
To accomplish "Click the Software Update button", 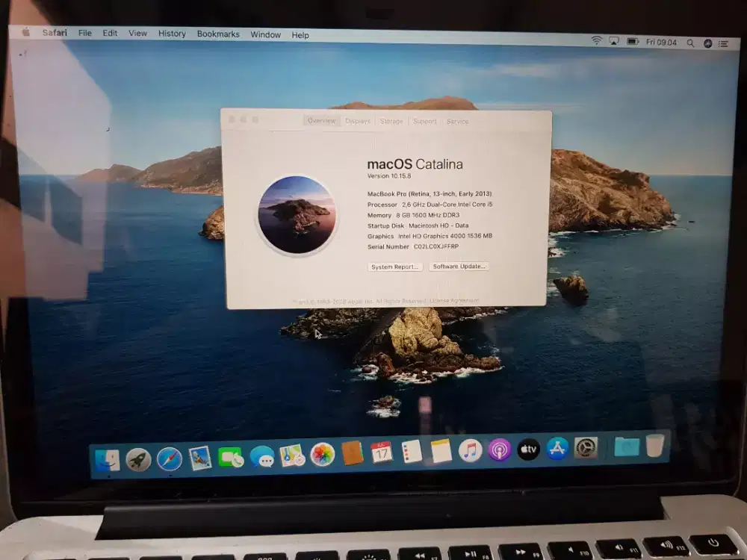I will (x=459, y=267).
